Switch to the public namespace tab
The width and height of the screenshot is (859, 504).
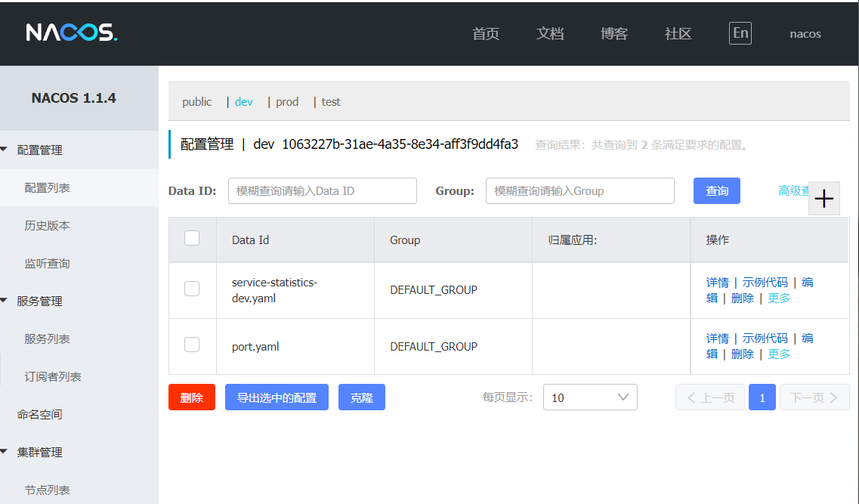click(x=196, y=102)
